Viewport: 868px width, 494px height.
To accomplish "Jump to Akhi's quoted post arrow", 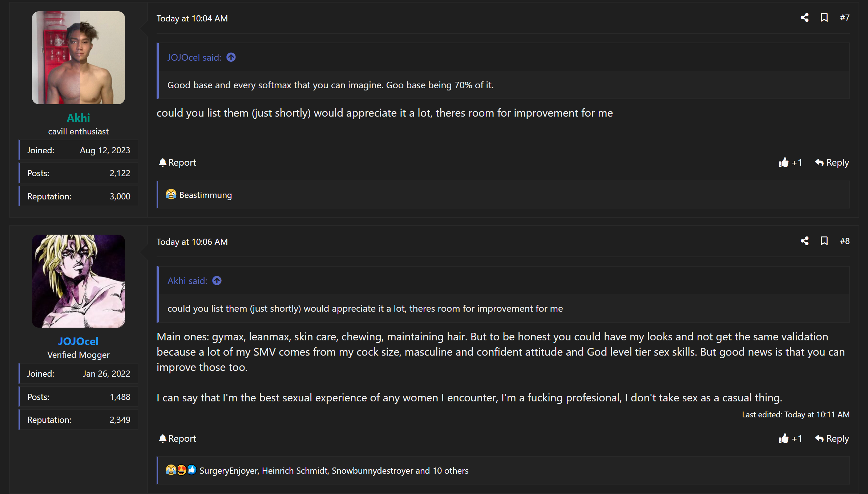I will click(x=217, y=281).
